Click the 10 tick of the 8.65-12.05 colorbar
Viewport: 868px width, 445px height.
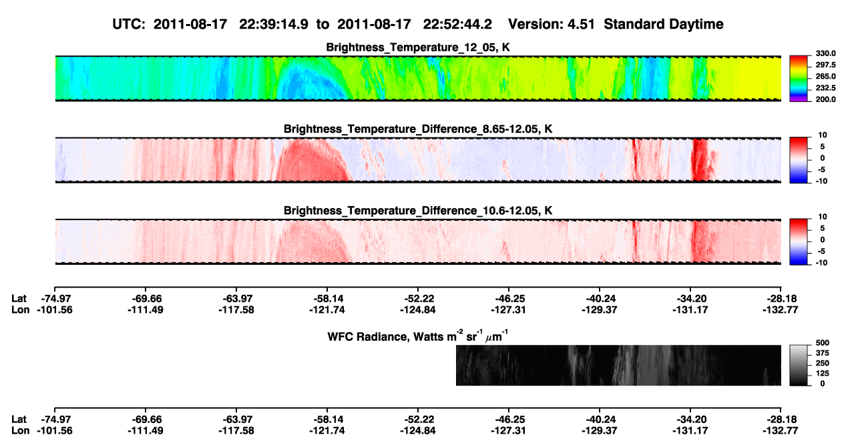(823, 135)
